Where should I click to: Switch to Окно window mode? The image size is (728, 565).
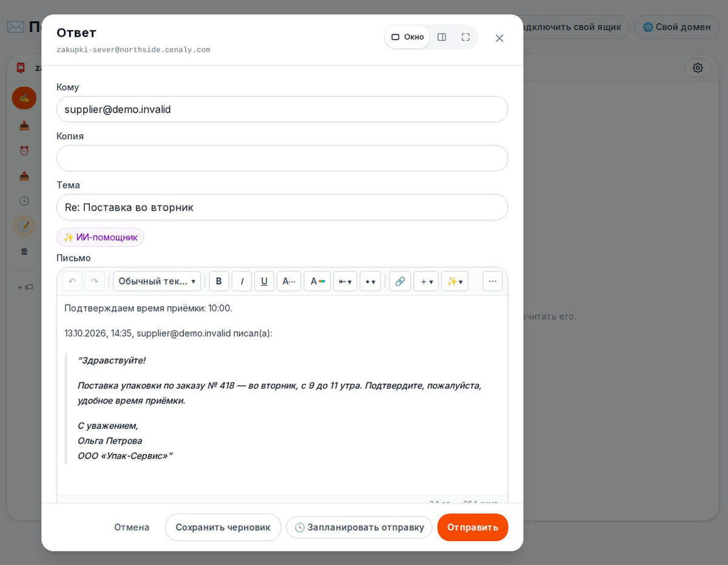pyautogui.click(x=408, y=37)
